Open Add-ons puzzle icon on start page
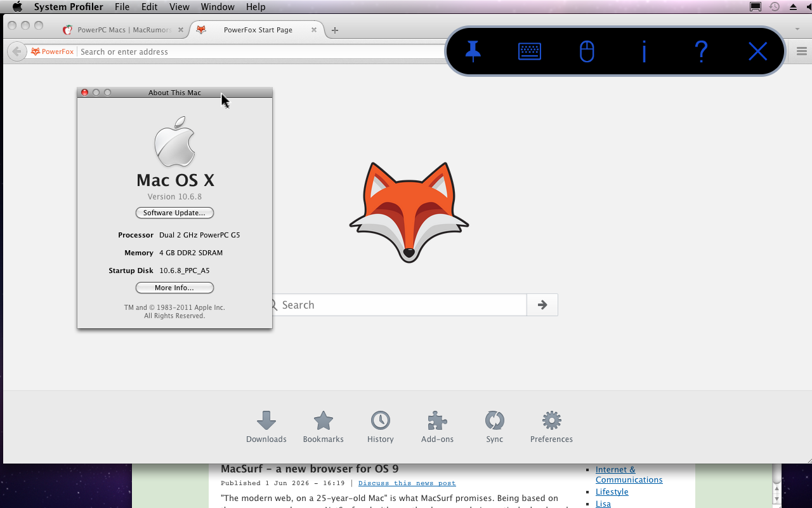The image size is (812, 508). click(437, 427)
